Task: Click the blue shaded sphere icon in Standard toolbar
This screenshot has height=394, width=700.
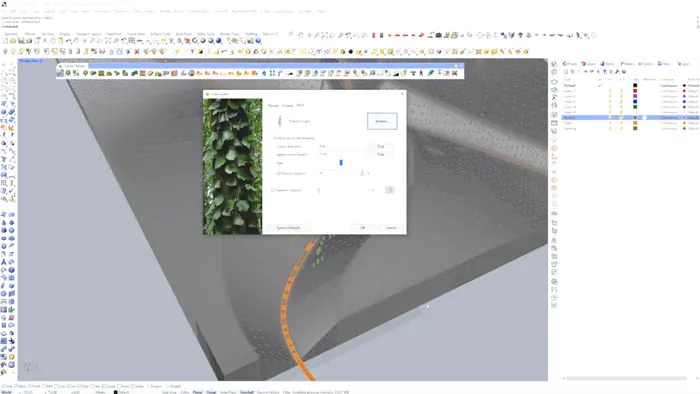Action: click(x=219, y=41)
